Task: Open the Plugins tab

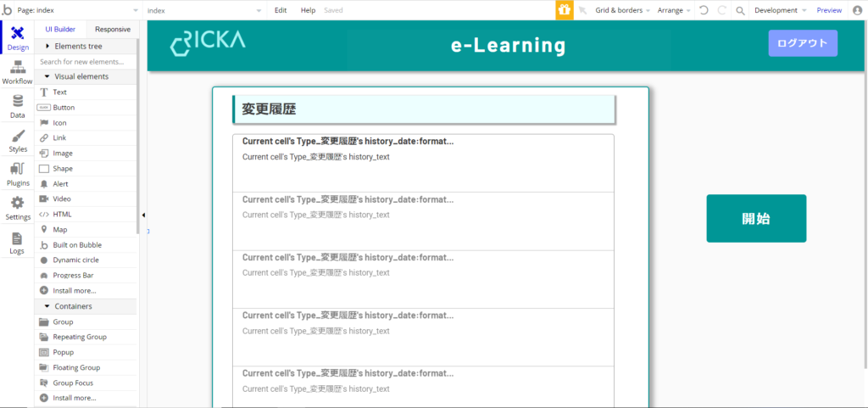Action: click(18, 175)
